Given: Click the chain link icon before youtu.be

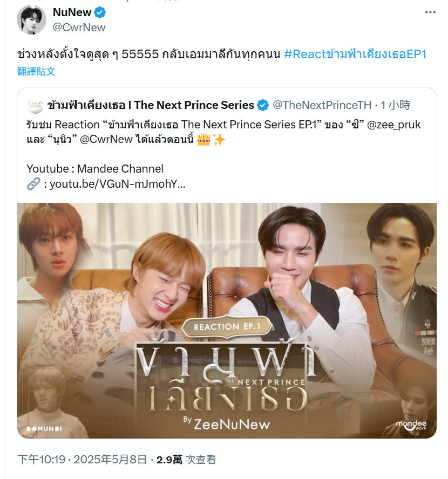Looking at the screenshot, I should point(33,184).
